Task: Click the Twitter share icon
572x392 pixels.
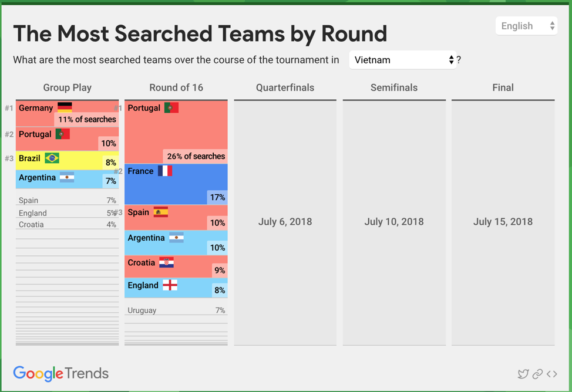Action: click(x=523, y=374)
